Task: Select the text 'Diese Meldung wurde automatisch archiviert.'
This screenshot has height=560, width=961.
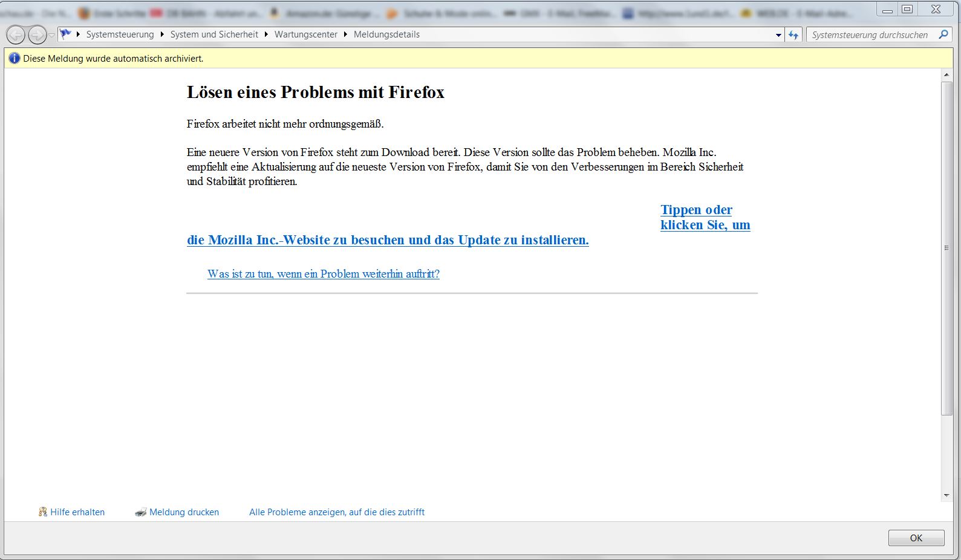Action: (113, 59)
